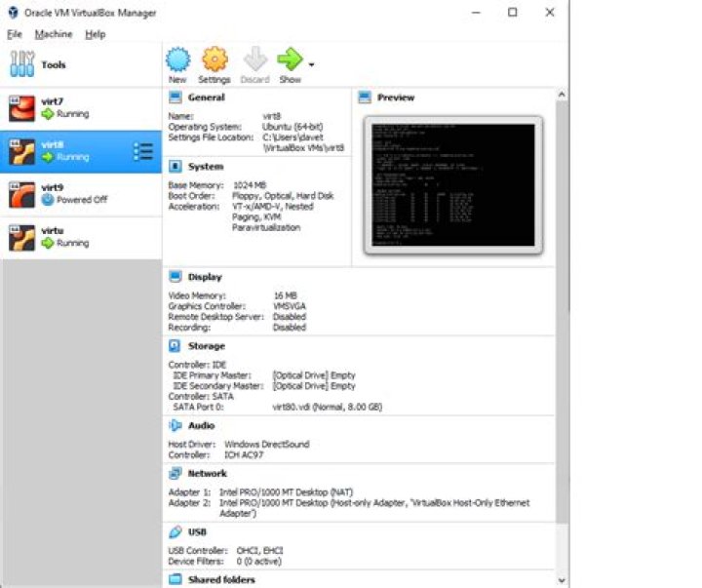The height and width of the screenshot is (588, 702).
Task: Open the Machine menu
Action: (54, 34)
